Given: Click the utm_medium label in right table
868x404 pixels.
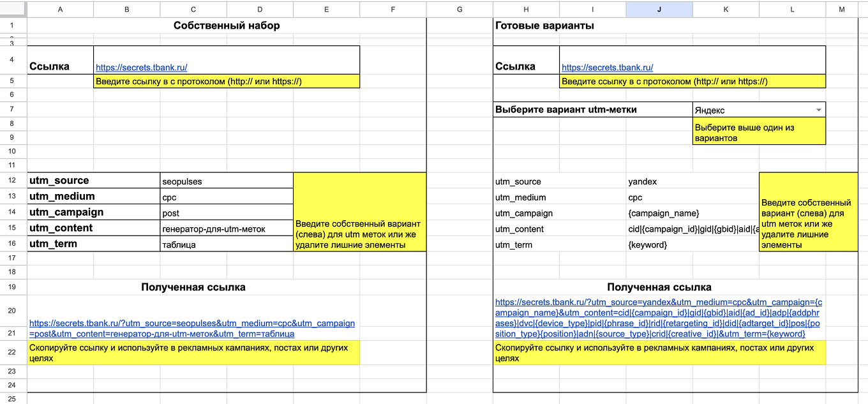Looking at the screenshot, I should click(x=521, y=197).
